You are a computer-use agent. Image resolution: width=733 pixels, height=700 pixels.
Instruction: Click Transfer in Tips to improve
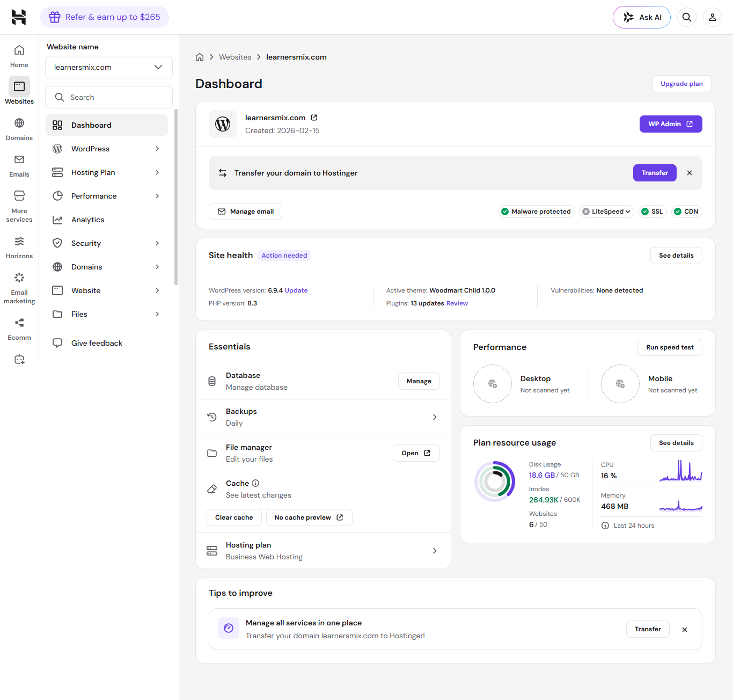tap(648, 629)
